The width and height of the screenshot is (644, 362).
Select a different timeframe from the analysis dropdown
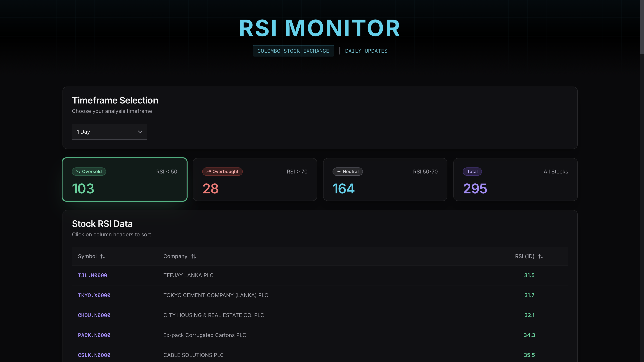click(109, 132)
